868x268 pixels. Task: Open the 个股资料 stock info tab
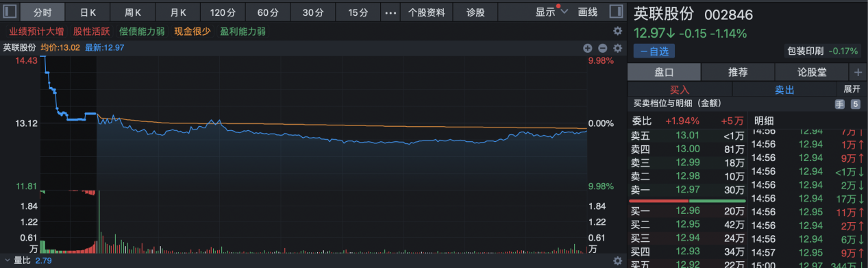[x=427, y=12]
